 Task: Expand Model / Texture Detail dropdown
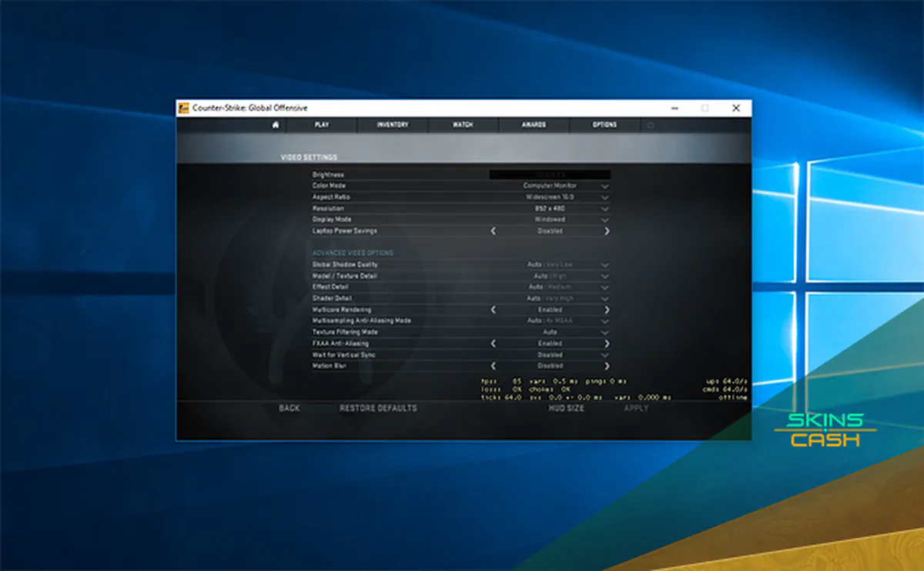coord(605,276)
